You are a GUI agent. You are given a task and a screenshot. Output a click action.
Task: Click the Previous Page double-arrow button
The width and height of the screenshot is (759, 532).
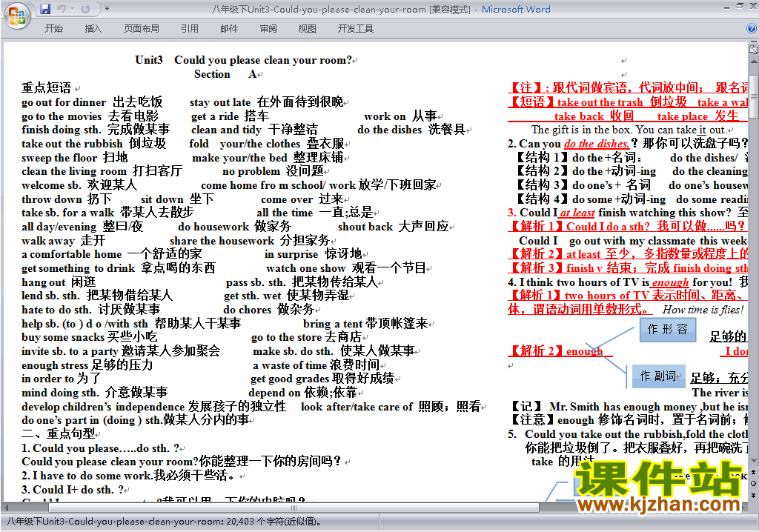754,472
